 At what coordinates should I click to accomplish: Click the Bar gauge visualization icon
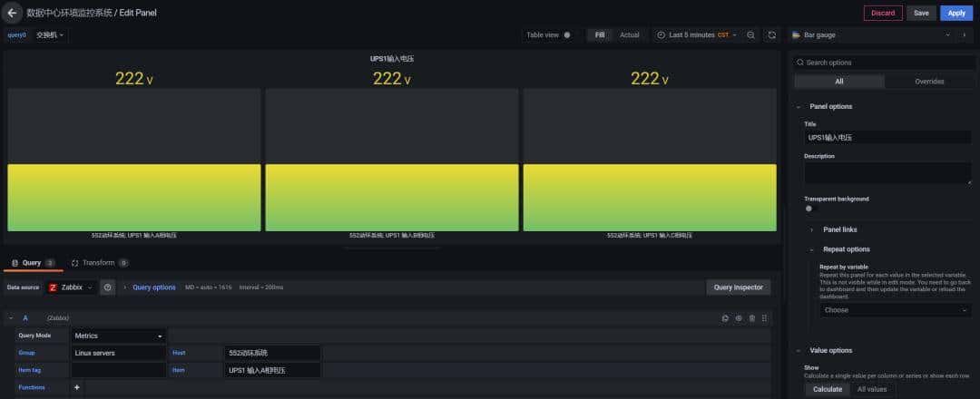[797, 35]
